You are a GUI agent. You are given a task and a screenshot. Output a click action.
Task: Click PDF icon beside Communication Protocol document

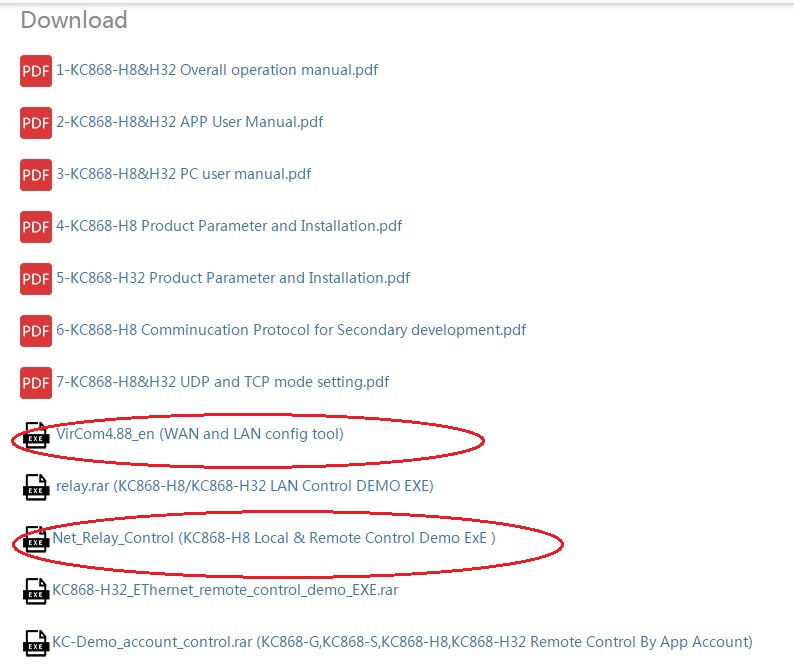coord(36,331)
